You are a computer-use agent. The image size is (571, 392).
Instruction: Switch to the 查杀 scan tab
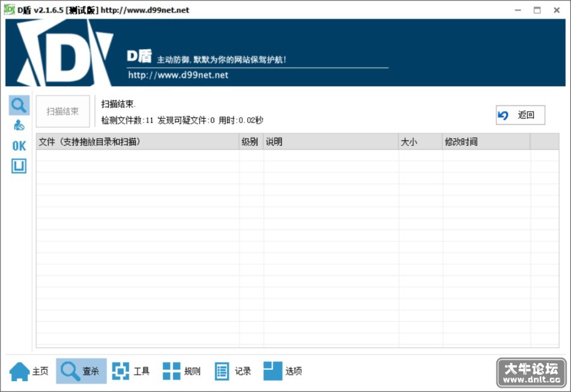(81, 371)
